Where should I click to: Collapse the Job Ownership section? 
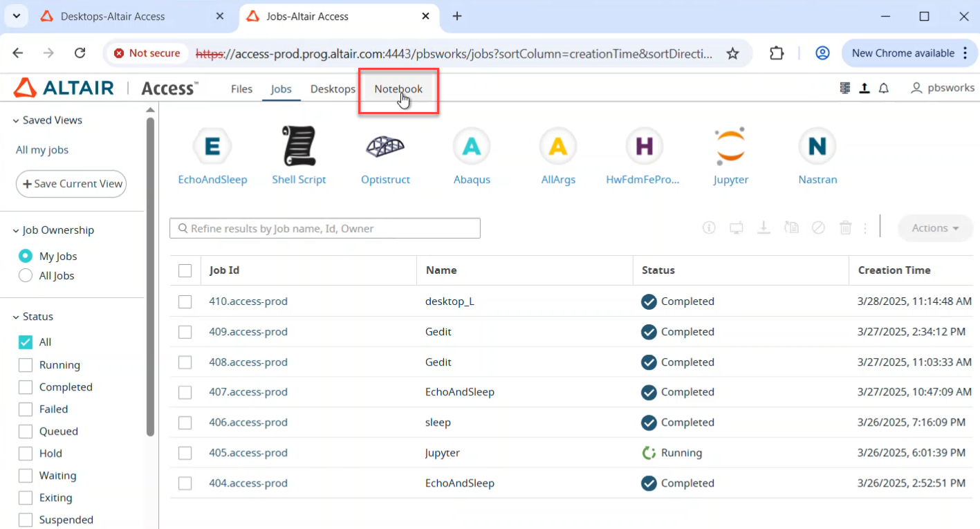[16, 230]
